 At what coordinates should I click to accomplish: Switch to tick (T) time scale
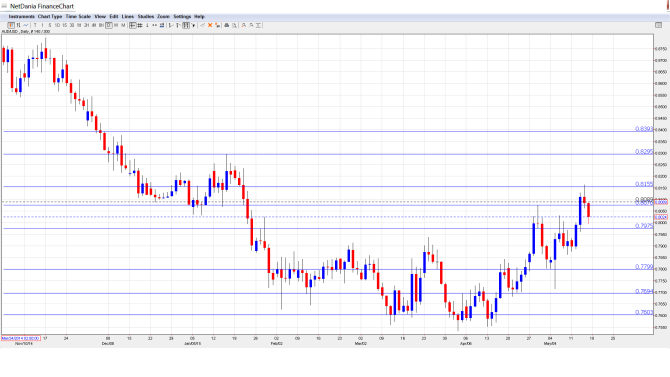coord(35,26)
